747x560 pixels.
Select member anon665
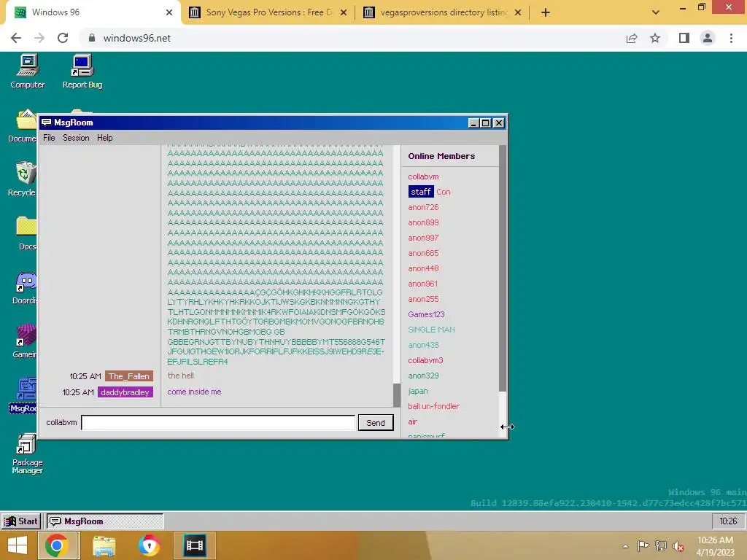point(423,253)
